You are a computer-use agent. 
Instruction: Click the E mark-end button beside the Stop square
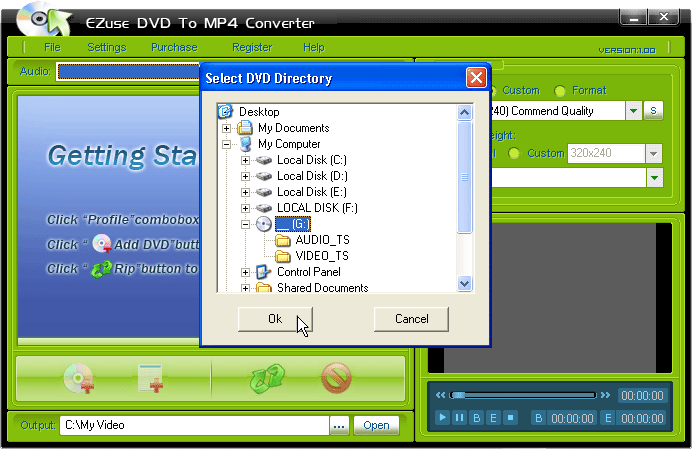click(493, 417)
